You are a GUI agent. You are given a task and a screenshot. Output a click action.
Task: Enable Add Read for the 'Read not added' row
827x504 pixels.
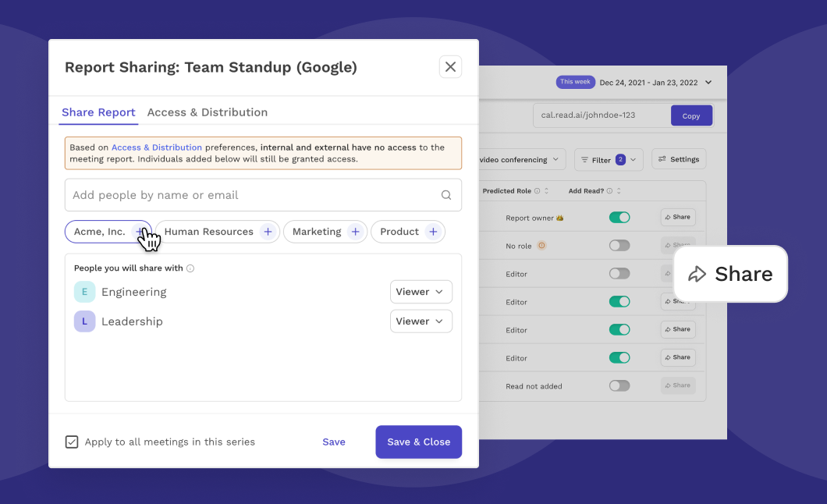coord(619,385)
